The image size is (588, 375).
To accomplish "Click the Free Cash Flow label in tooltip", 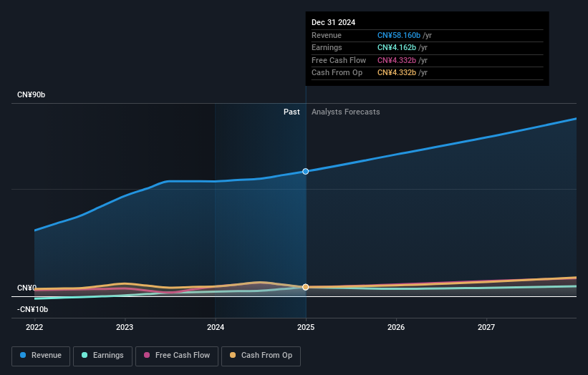I will [x=339, y=60].
